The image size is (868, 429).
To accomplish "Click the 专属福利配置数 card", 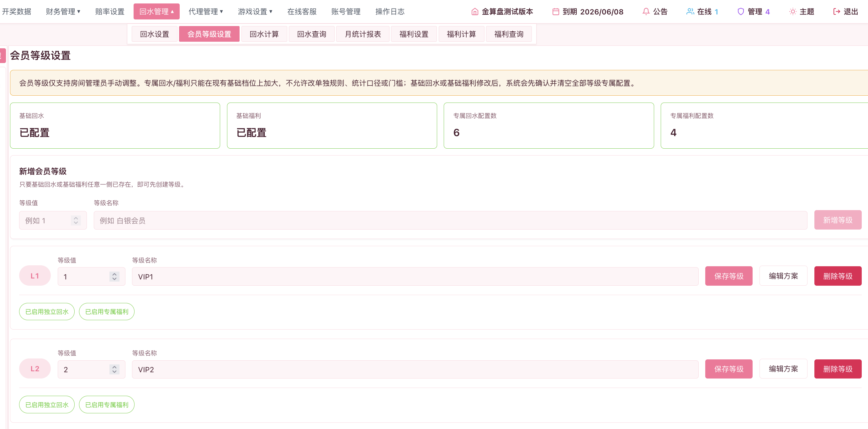I will (x=764, y=125).
